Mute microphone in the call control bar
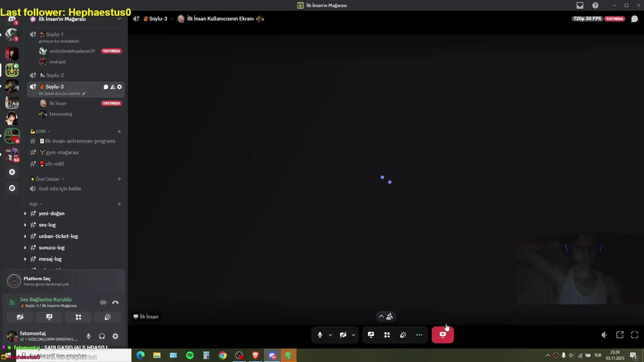The image size is (644, 362). tap(319, 335)
